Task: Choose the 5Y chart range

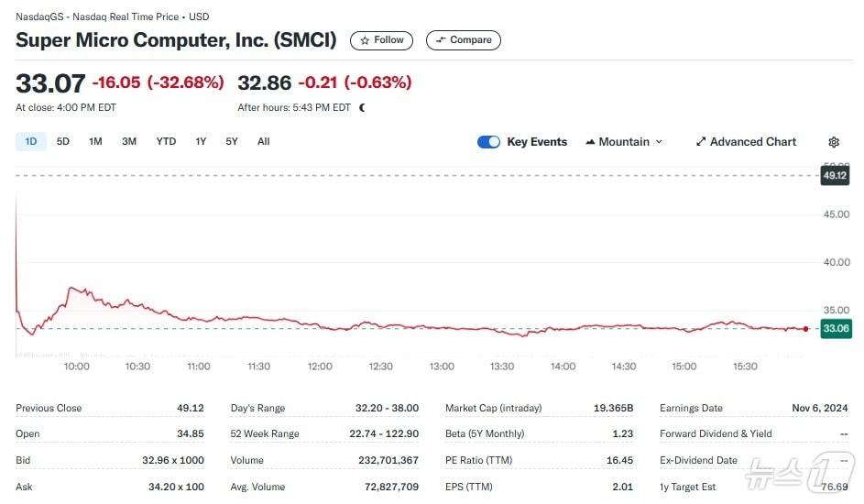Action: pyautogui.click(x=232, y=141)
